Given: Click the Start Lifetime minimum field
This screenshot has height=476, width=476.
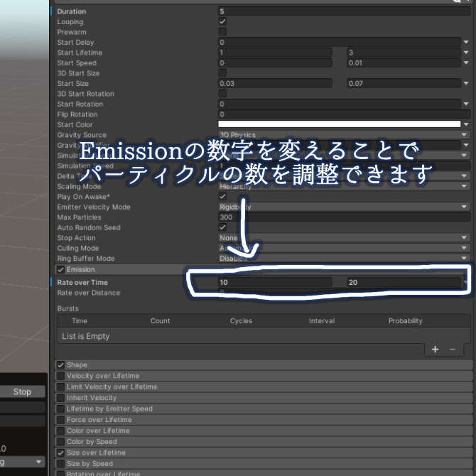Looking at the screenshot, I should 275,53.
